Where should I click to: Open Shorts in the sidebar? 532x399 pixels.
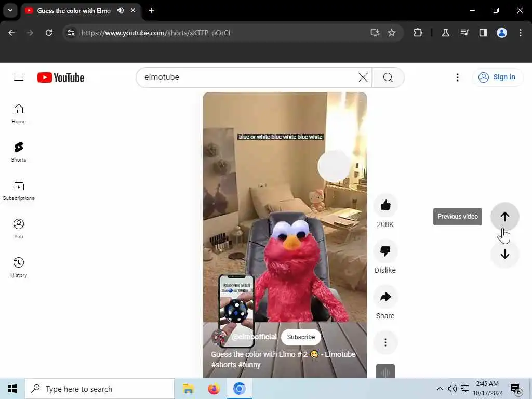19,152
